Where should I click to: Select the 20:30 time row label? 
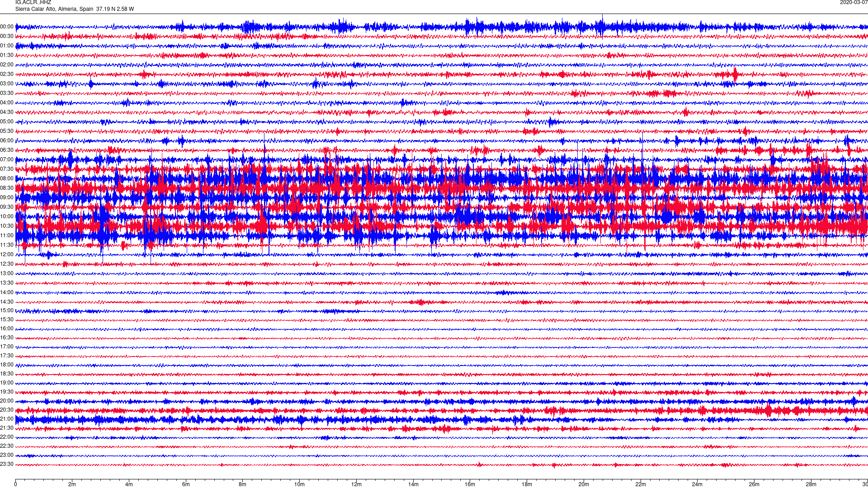[x=7, y=410]
